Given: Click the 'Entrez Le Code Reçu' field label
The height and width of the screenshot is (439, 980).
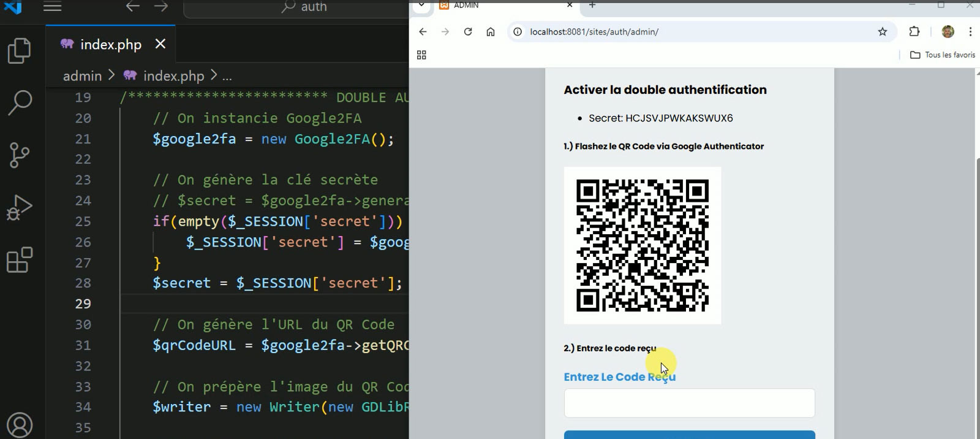Looking at the screenshot, I should [x=620, y=377].
